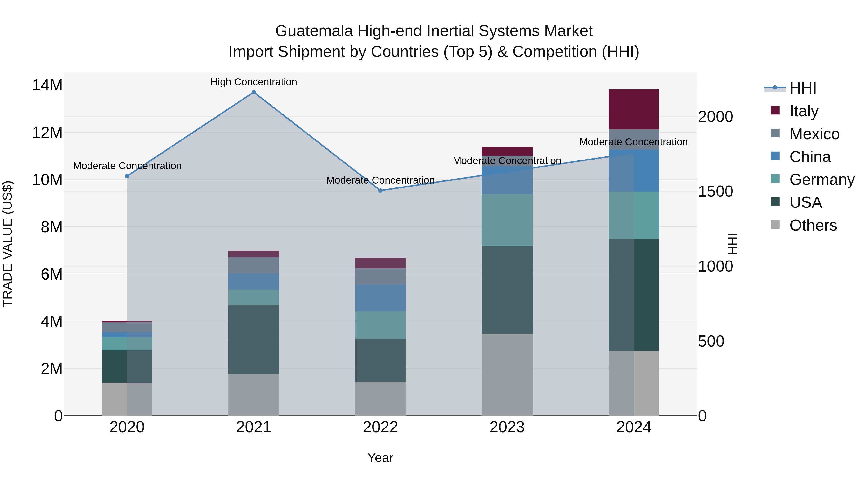
Task: Click the 2M left axis tick label
Action: pyautogui.click(x=52, y=369)
